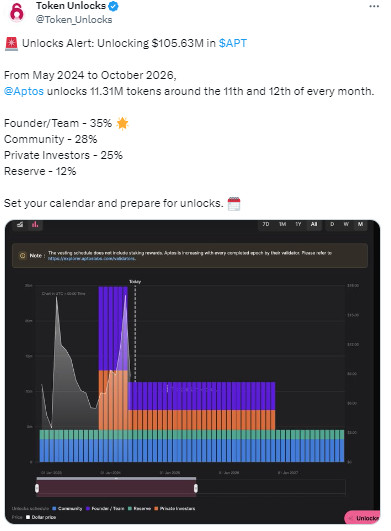Viewport: 391px width, 531px height.
Task: Switch interval to W weekly
Action: point(346,224)
